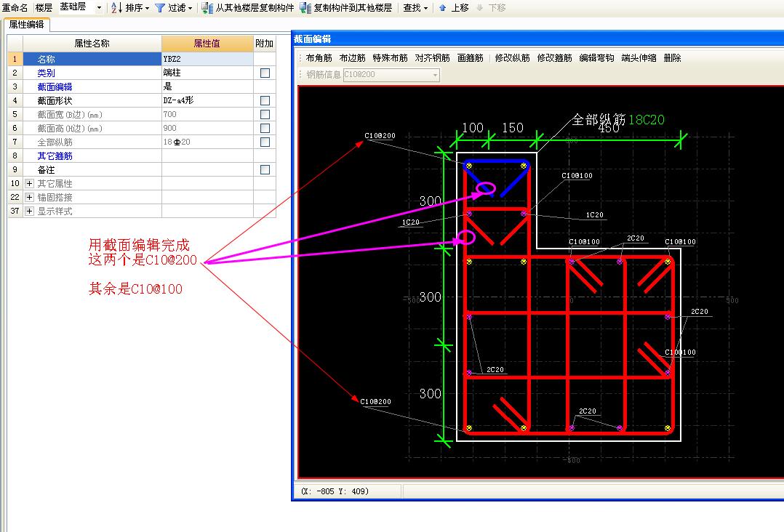Viewport: 784px width, 532px height.
Task: Click 修改纵筋 toolbar item
Action: coord(513,58)
